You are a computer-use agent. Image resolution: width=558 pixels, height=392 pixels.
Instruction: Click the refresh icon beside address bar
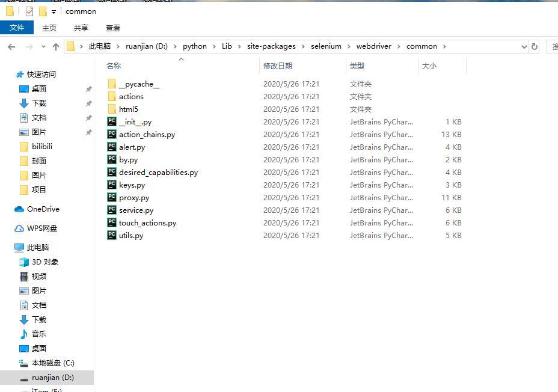(535, 46)
